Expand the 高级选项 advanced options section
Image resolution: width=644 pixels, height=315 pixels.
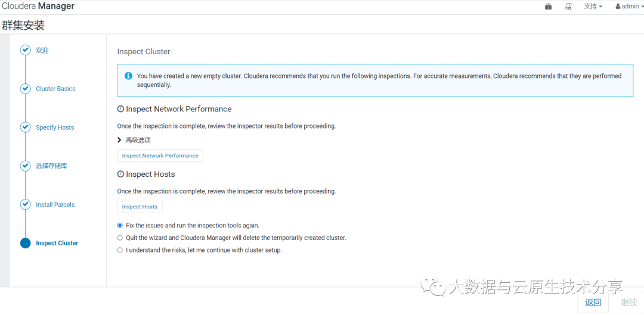pyautogui.click(x=134, y=140)
